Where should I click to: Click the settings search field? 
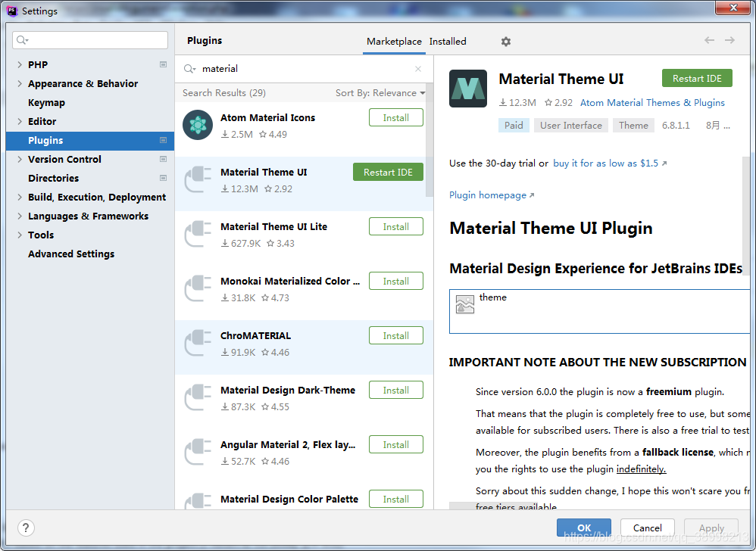coord(90,40)
